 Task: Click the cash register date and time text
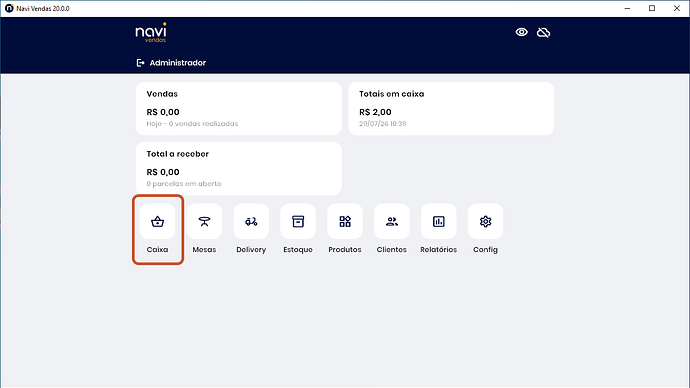[x=383, y=124]
